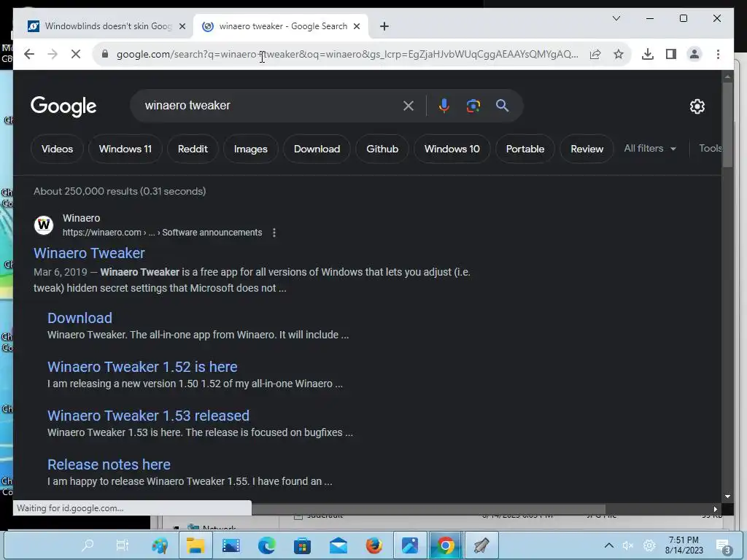Show hidden system tray icons

[x=609, y=545]
